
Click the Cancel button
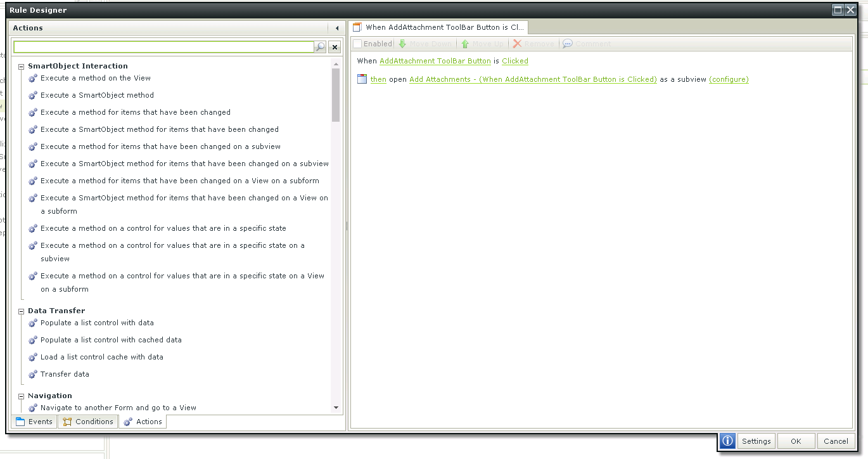click(x=836, y=441)
